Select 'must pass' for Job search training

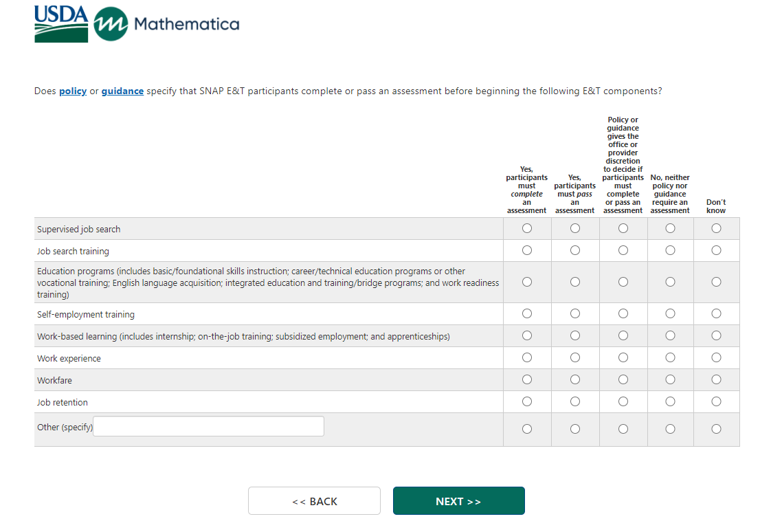(x=575, y=250)
